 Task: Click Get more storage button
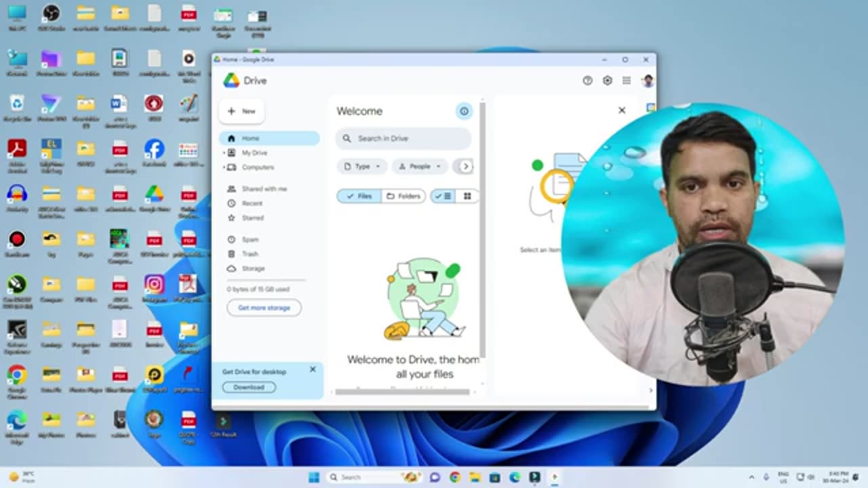click(x=264, y=308)
